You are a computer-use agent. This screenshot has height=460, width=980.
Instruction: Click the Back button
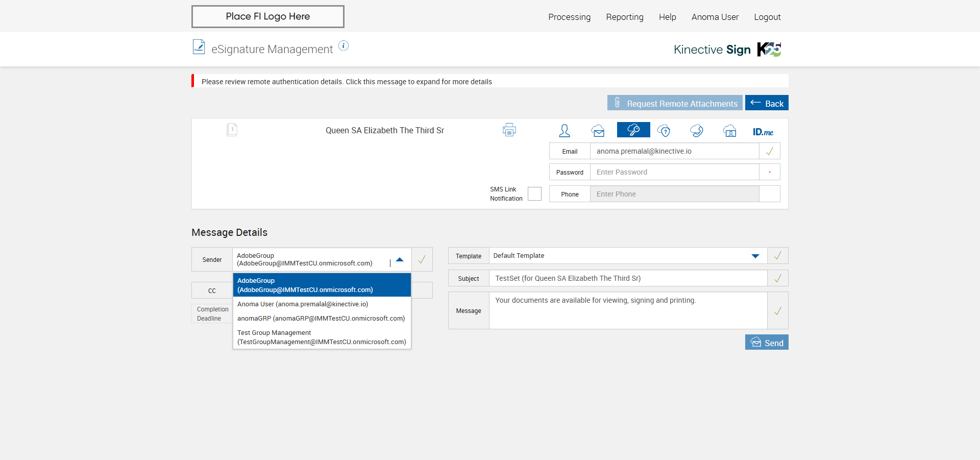(767, 103)
